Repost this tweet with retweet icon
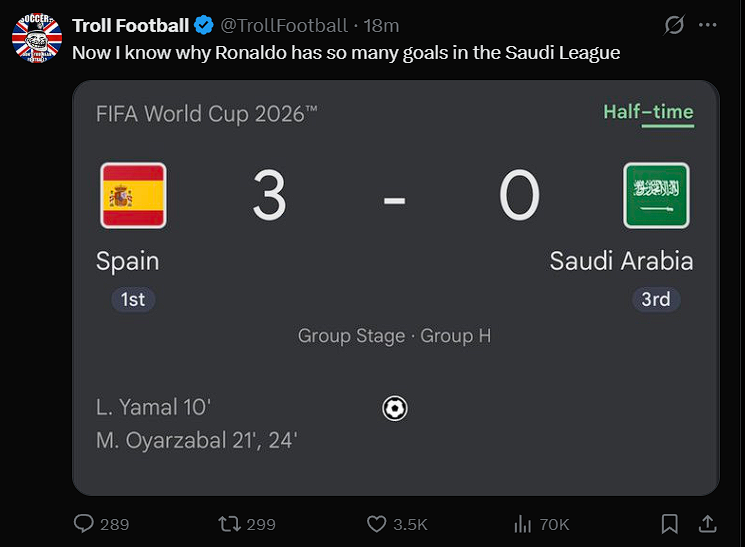 coord(229,524)
